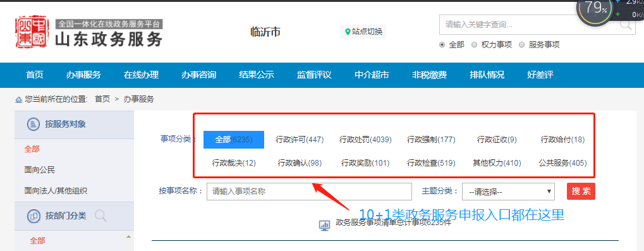Click the 按服务对象 list icon

(x=33, y=124)
